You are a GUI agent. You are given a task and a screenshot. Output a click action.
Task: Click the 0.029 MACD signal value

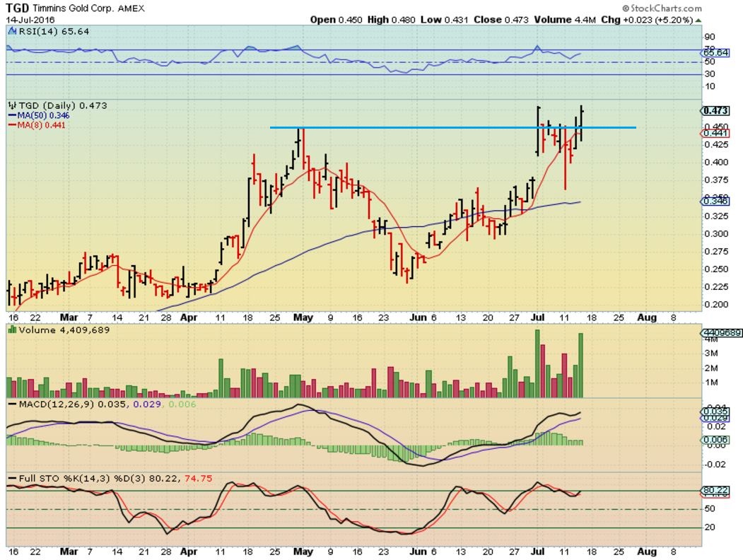(x=147, y=404)
